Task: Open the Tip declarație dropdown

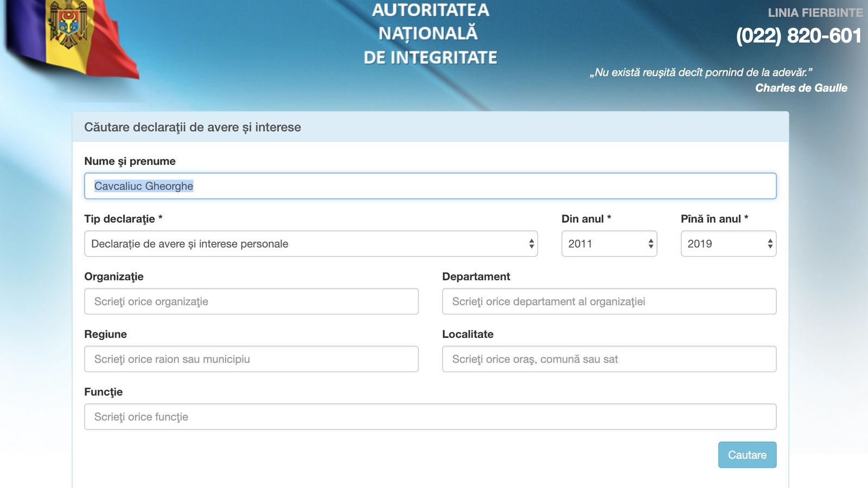Action: (311, 244)
